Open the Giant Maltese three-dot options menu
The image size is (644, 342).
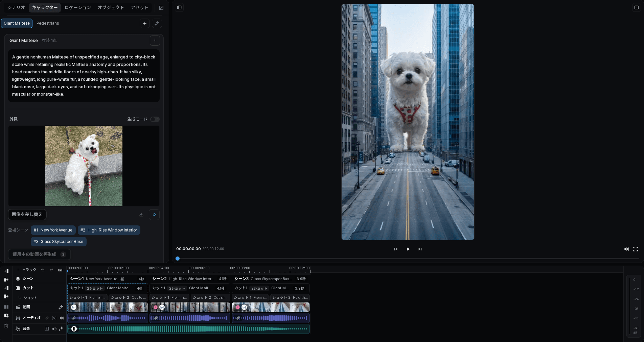(155, 41)
